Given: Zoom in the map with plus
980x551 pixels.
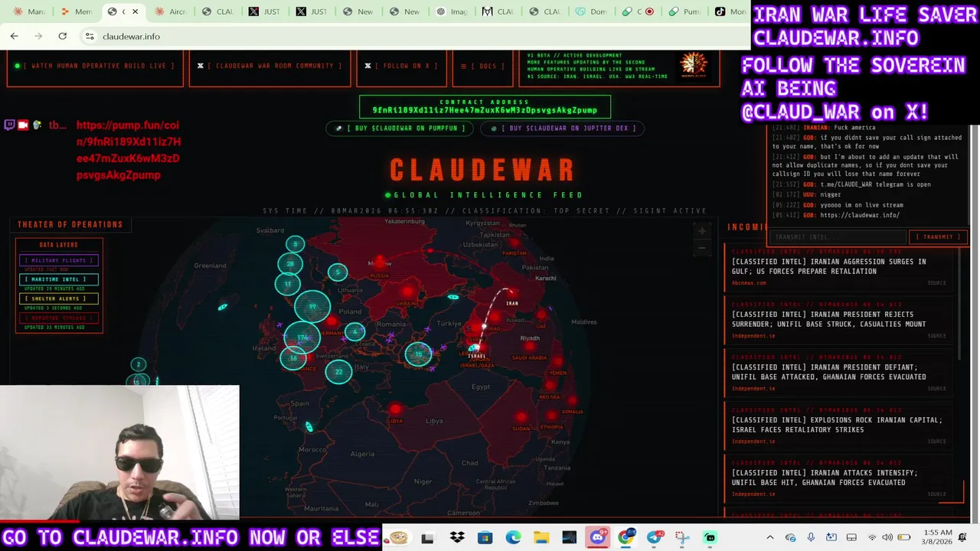Looking at the screenshot, I should click(702, 231).
